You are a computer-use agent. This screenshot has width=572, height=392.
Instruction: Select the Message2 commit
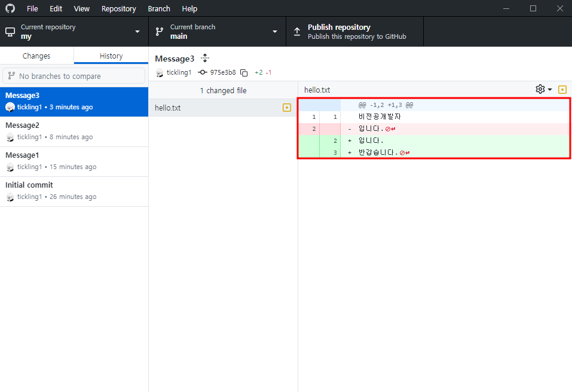[x=74, y=131]
